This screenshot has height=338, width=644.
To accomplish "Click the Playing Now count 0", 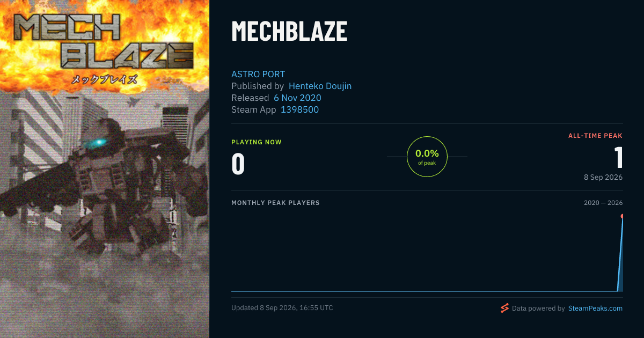I will 238,164.
